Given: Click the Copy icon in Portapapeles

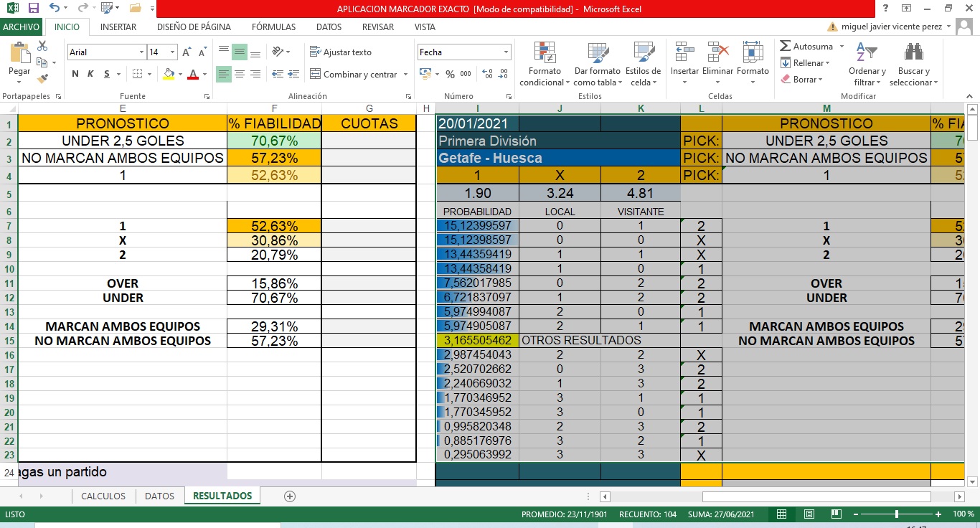Looking at the screenshot, I should point(42,62).
